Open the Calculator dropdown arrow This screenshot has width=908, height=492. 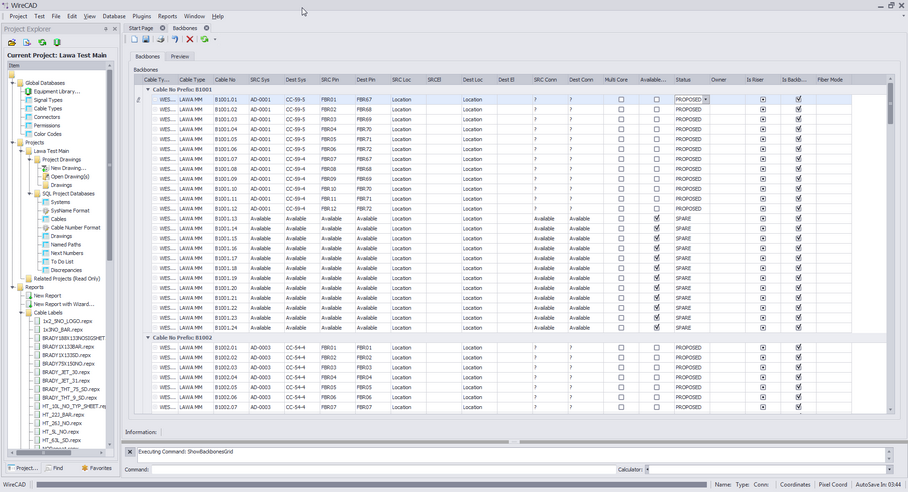coord(889,469)
